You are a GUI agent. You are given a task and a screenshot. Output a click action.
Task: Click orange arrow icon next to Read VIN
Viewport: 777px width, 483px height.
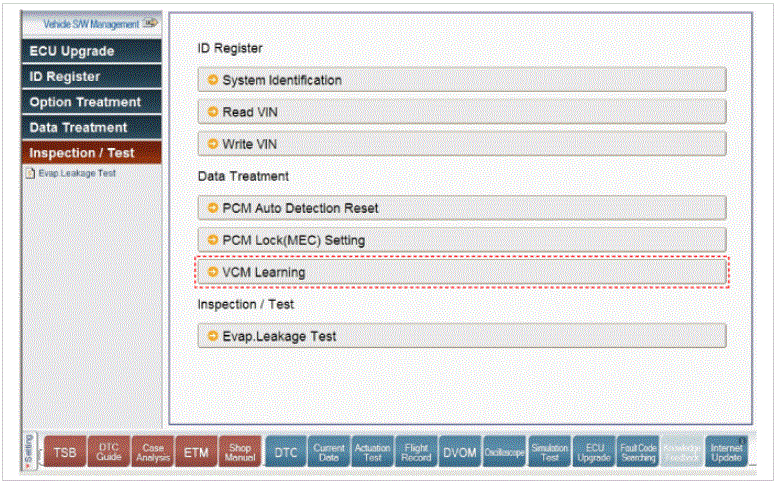pos(212,112)
